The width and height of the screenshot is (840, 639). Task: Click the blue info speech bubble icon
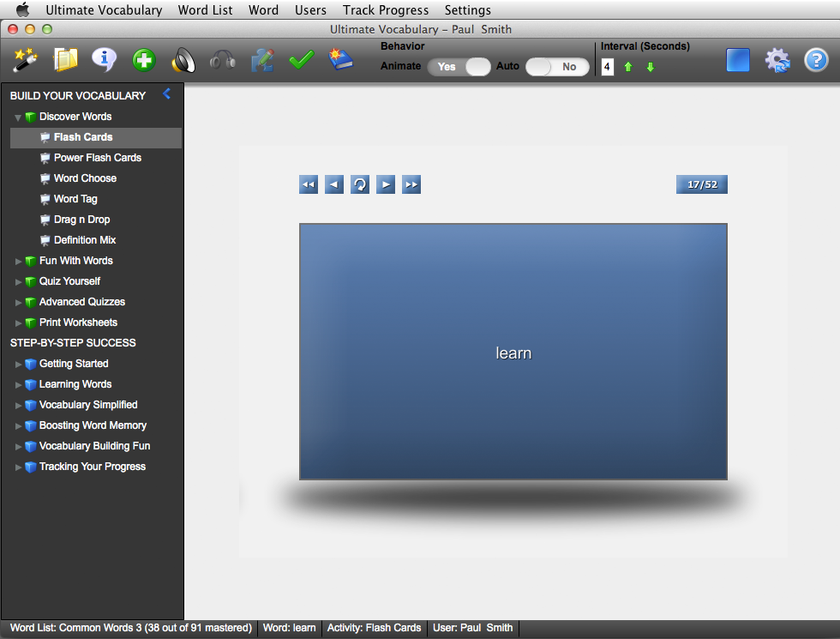tap(105, 60)
